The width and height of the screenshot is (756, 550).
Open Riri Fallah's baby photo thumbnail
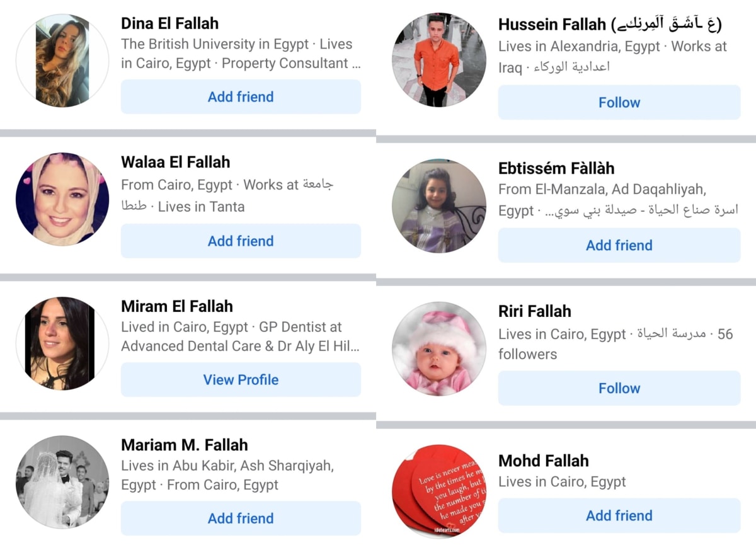(439, 348)
